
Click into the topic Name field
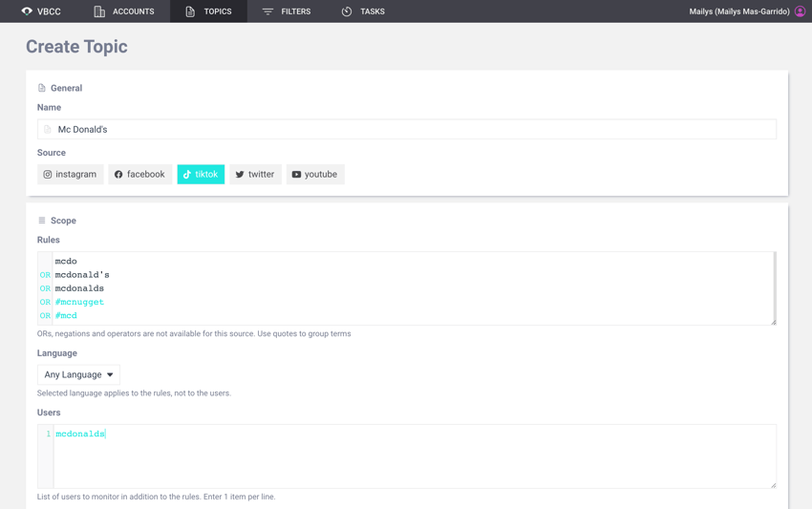407,130
